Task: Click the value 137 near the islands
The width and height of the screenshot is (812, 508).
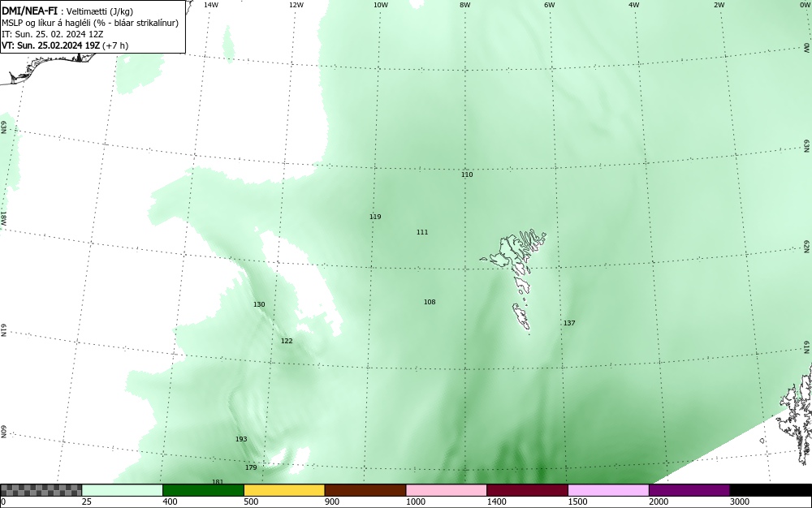Action: click(x=569, y=323)
